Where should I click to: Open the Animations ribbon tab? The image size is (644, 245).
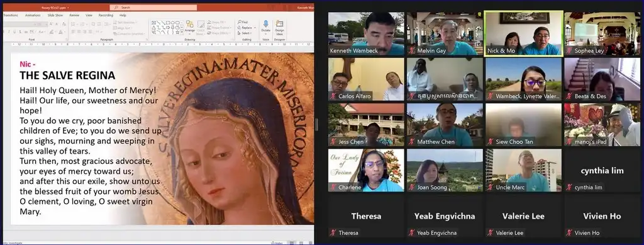(33, 15)
